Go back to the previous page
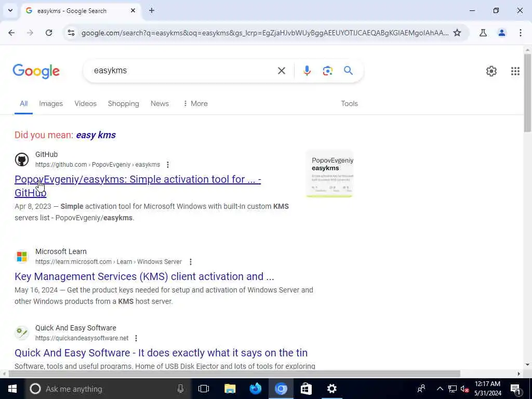The width and height of the screenshot is (532, 399). pyautogui.click(x=11, y=33)
